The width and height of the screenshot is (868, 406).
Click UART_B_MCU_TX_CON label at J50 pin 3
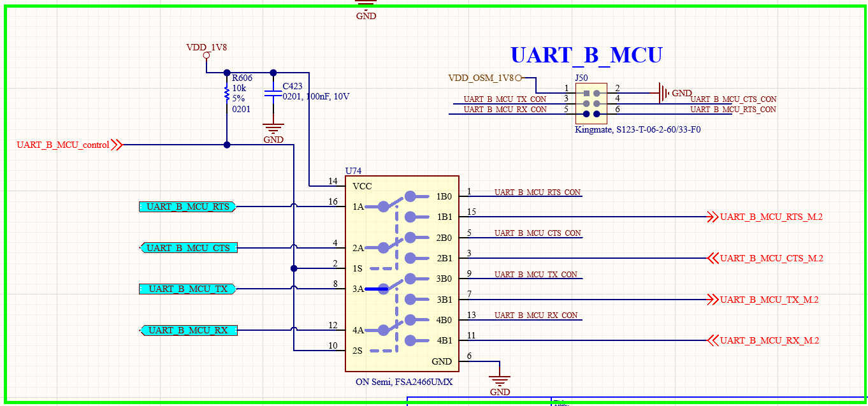(505, 99)
